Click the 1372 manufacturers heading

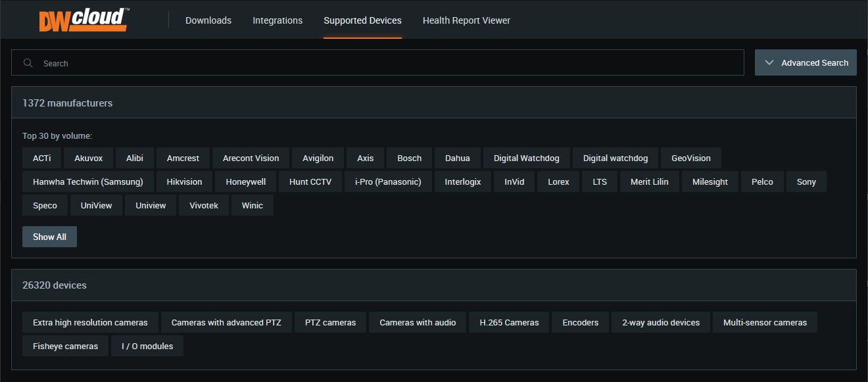68,103
